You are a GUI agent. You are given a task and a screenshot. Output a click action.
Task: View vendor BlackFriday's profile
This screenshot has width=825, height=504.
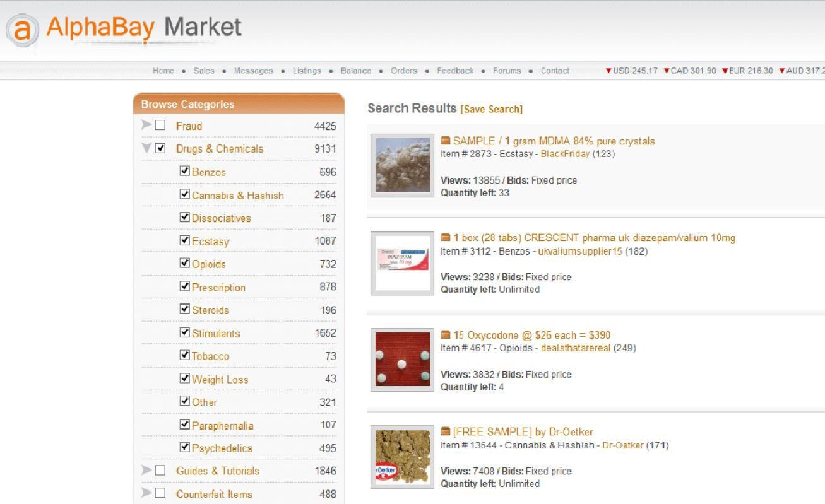tap(565, 153)
